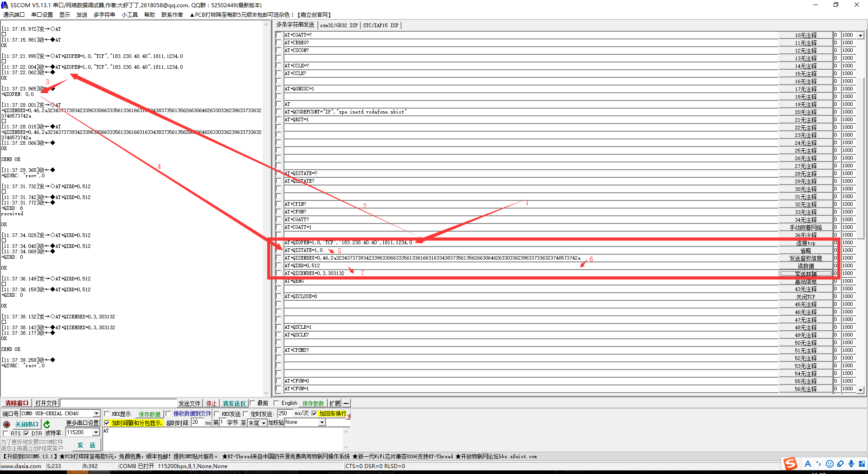Open 串口设置 menu
868x474 pixels.
(x=42, y=14)
